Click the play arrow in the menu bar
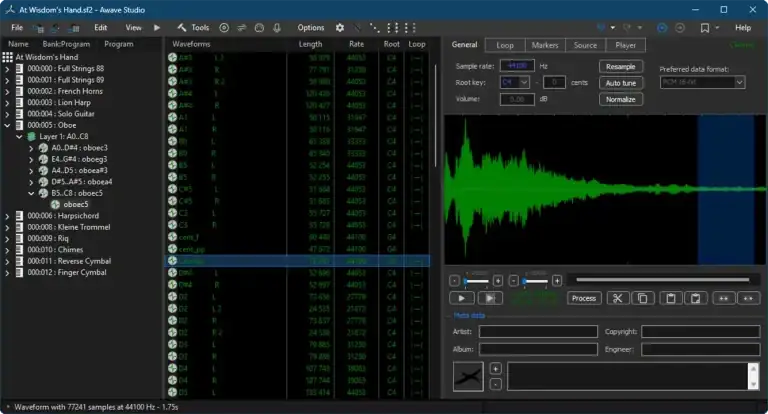This screenshot has width=768, height=414. pyautogui.click(x=157, y=28)
